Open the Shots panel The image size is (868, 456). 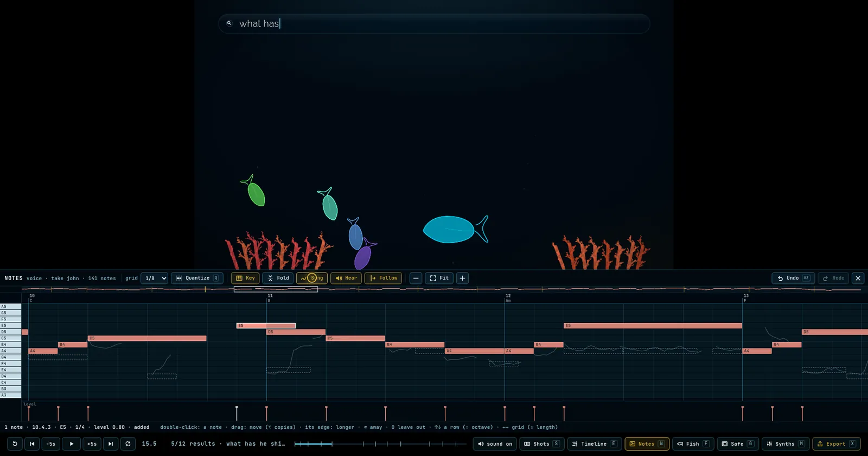click(x=542, y=444)
